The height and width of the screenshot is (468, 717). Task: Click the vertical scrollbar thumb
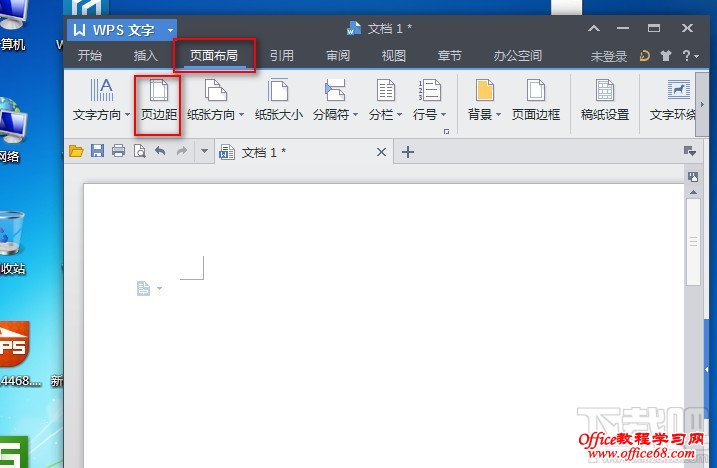[694, 242]
